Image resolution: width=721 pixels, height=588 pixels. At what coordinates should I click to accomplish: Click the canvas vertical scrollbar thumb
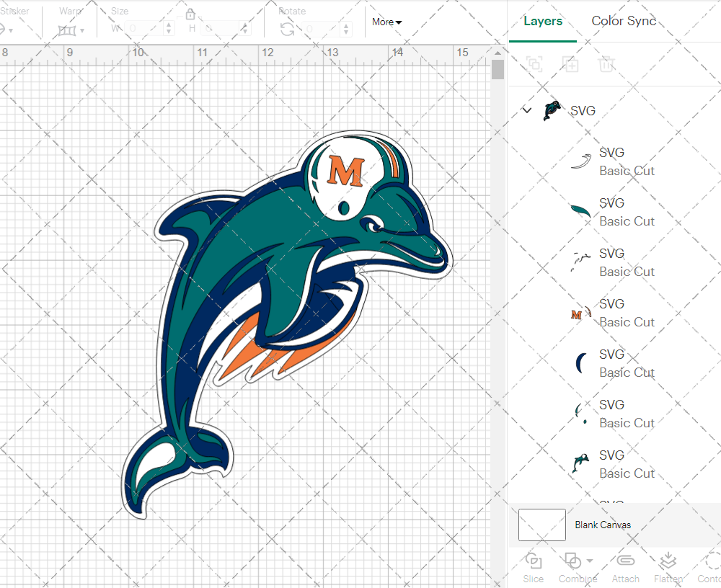point(497,70)
